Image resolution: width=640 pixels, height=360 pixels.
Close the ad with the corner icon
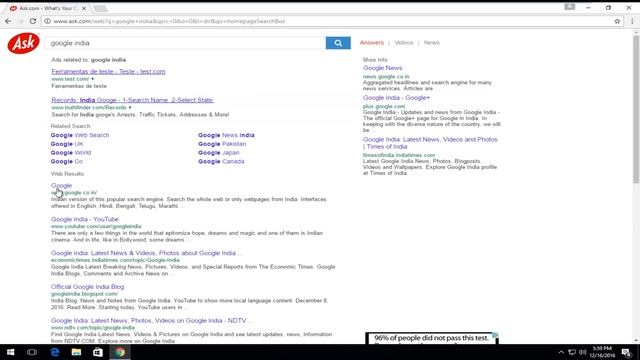click(495, 335)
